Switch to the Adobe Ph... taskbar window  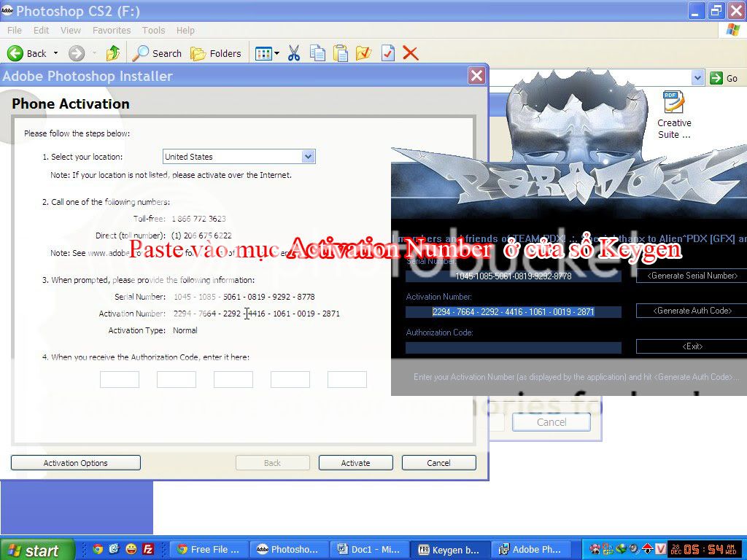point(530,550)
